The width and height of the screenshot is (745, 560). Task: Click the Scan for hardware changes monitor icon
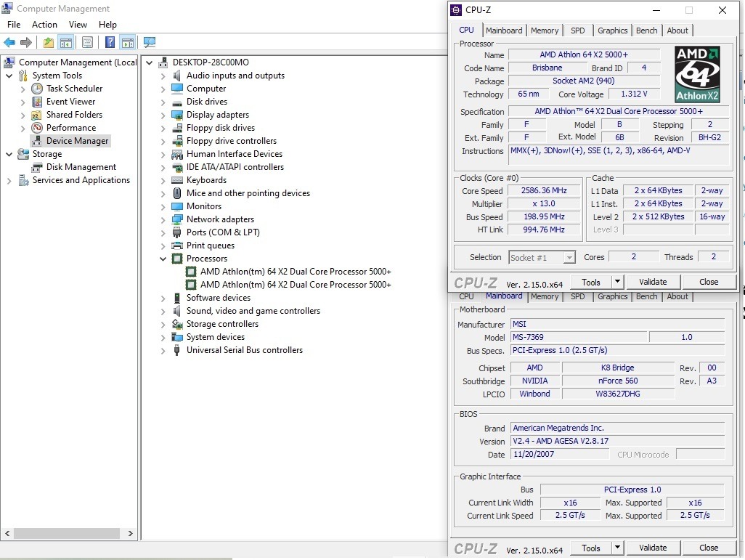pos(150,42)
